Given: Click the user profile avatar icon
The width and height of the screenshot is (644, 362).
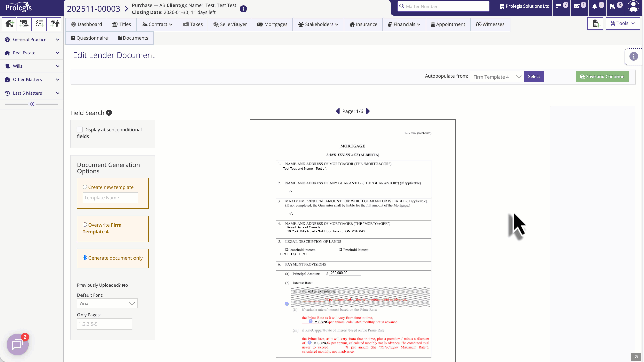Looking at the screenshot, I should [633, 6].
